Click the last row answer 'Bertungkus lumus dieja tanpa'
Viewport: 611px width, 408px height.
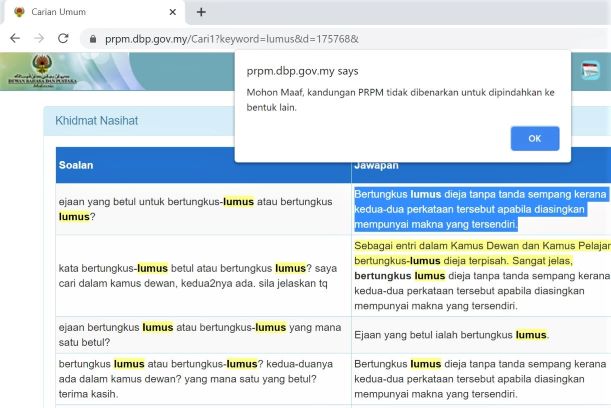[480, 379]
